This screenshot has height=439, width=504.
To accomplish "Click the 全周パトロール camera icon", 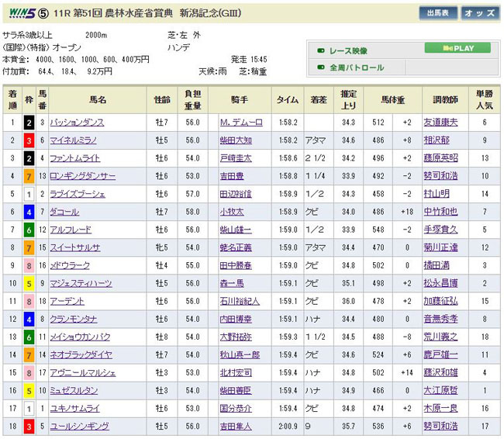I will pos(319,68).
